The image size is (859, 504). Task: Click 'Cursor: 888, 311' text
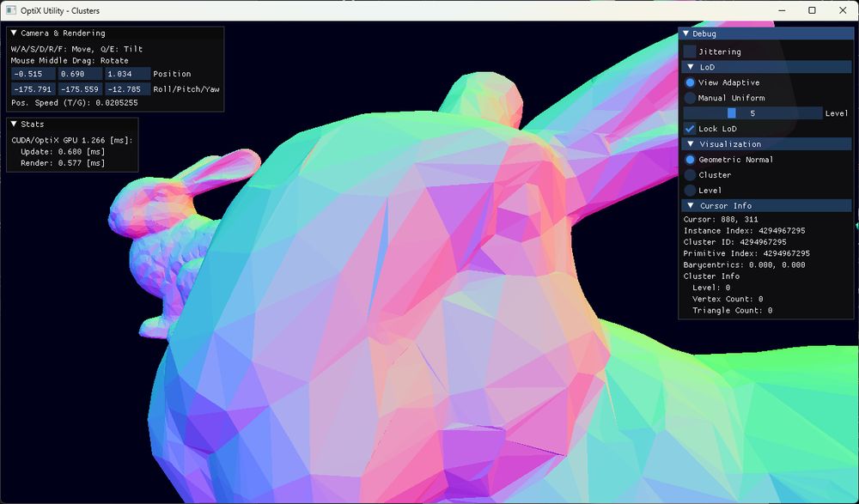pos(721,219)
